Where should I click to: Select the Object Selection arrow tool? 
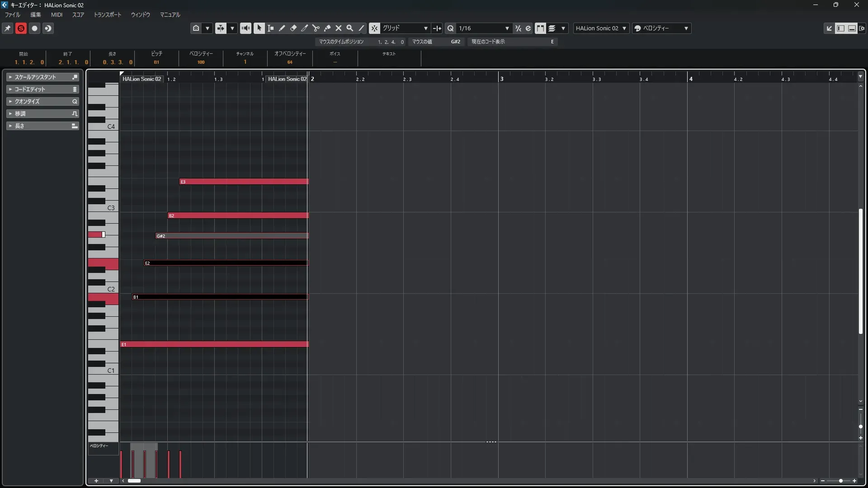[259, 28]
